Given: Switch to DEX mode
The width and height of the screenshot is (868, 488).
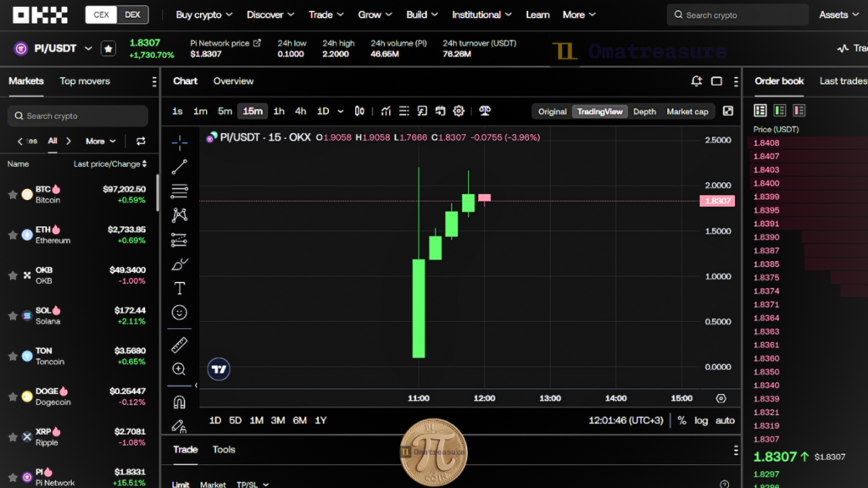Looking at the screenshot, I should (x=132, y=15).
